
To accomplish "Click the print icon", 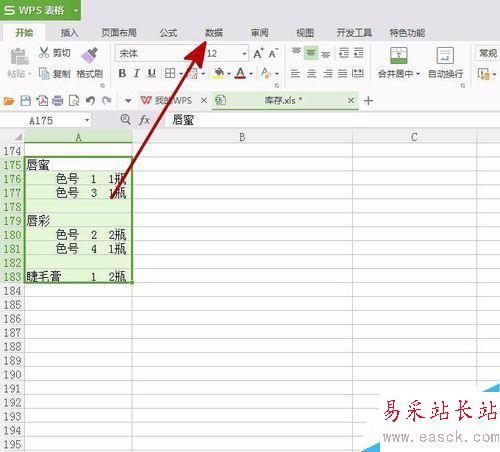I will tap(58, 100).
